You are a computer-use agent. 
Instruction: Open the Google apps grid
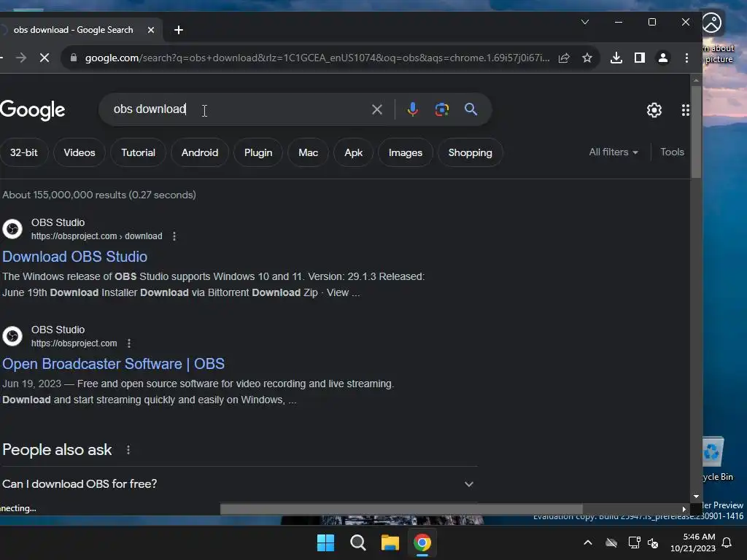pyautogui.click(x=686, y=110)
